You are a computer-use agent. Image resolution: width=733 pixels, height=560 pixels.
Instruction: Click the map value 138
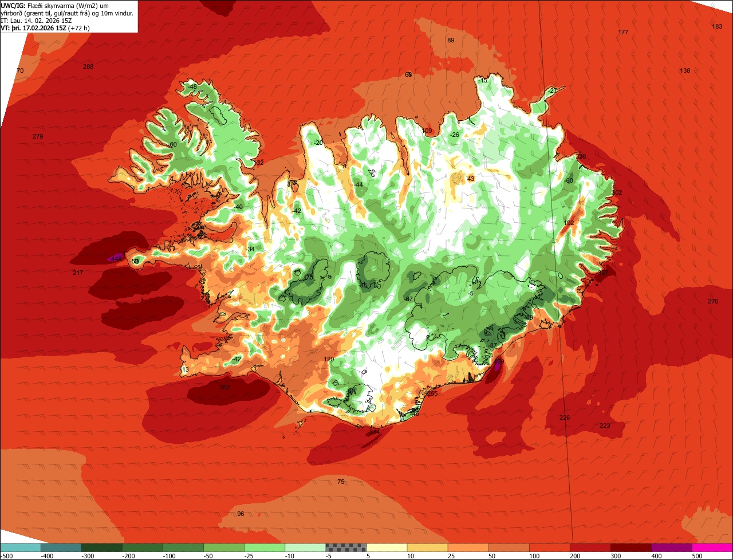pos(685,70)
